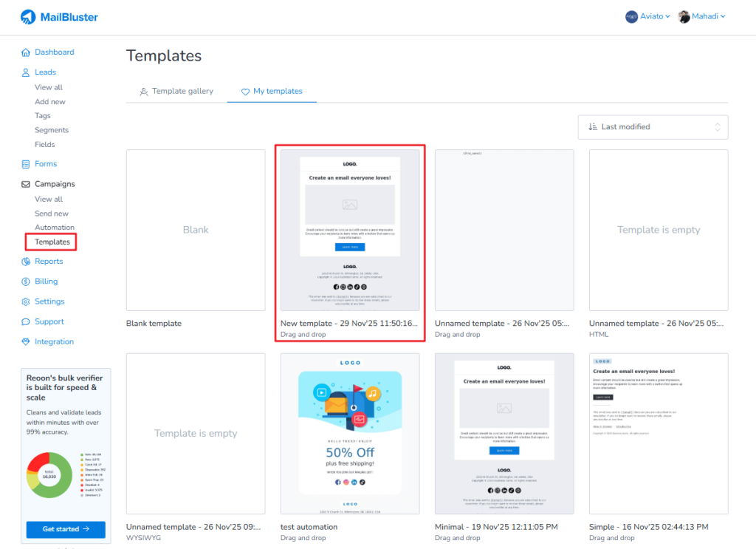This screenshot has height=549, width=756.
Task: Open Add new under Leads
Action: [50, 101]
